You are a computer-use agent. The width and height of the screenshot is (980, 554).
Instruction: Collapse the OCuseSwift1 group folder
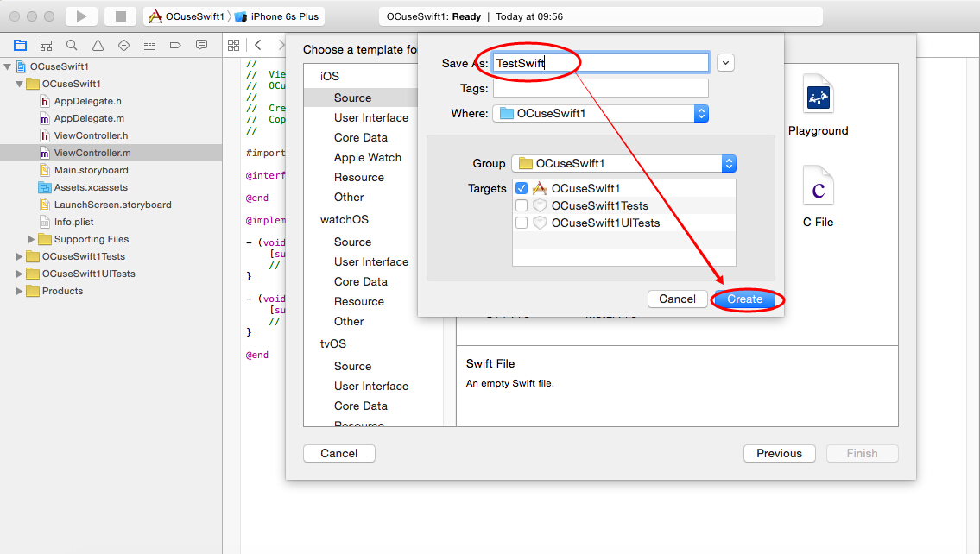point(19,84)
